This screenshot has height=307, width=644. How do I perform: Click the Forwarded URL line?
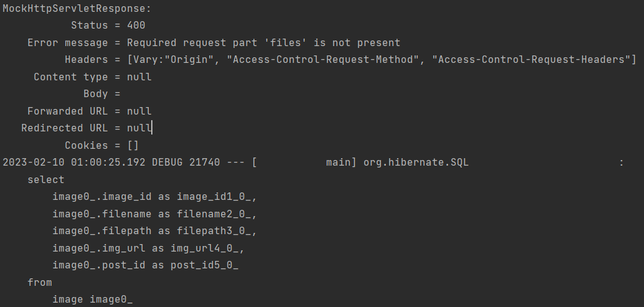coord(90,111)
